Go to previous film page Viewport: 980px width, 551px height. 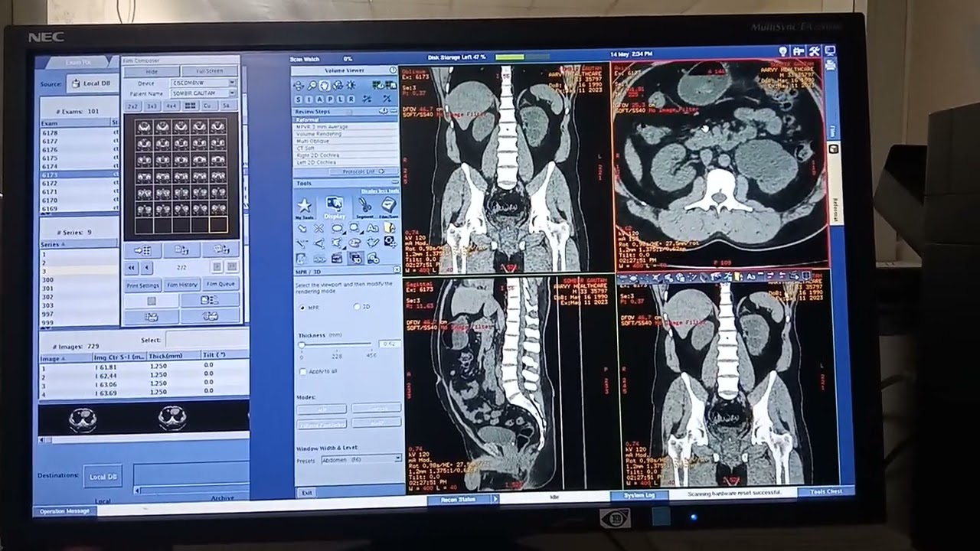[x=146, y=267]
